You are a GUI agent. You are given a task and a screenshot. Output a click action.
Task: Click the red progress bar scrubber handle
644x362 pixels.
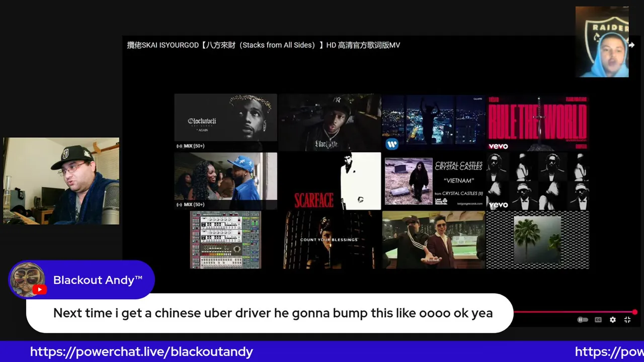tap(635, 312)
